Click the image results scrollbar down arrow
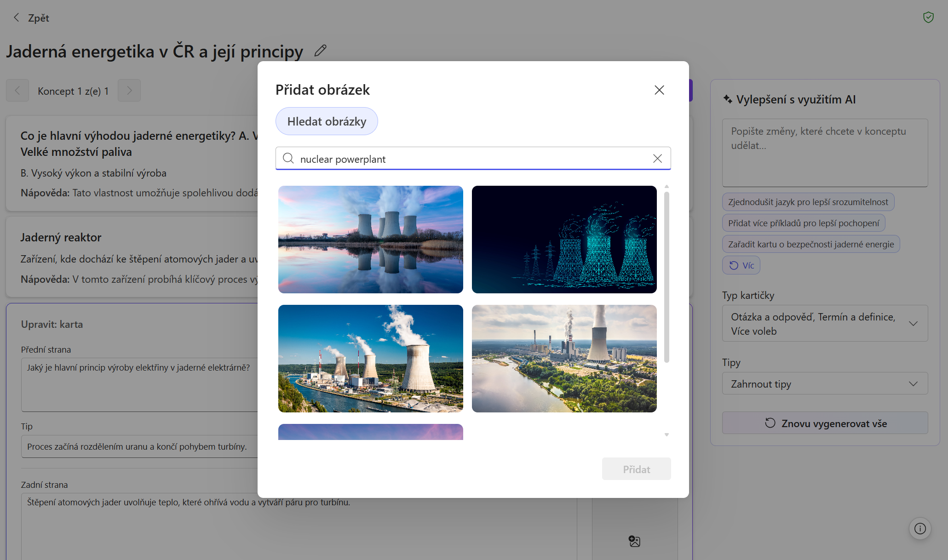Screen dimensions: 948x560 666,434
